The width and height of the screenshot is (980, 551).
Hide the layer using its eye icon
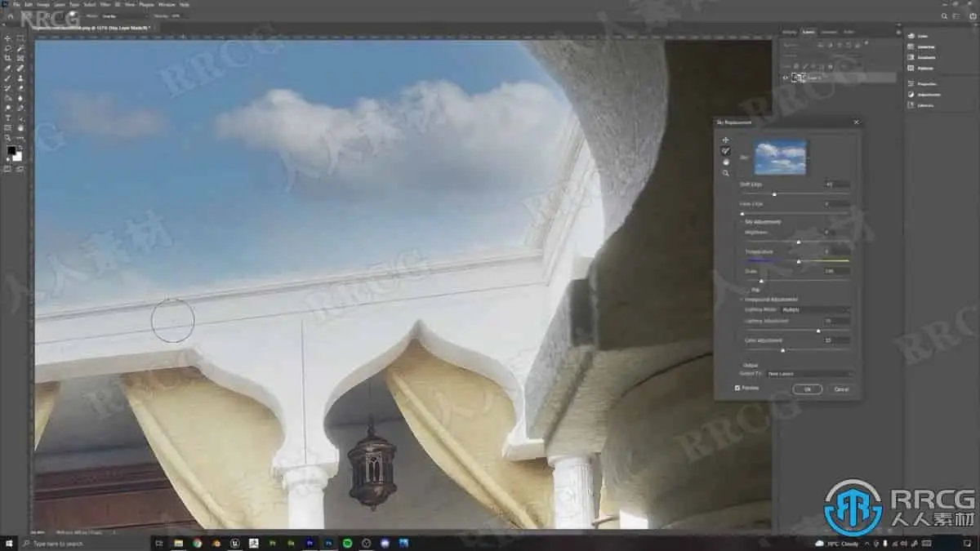pos(785,78)
